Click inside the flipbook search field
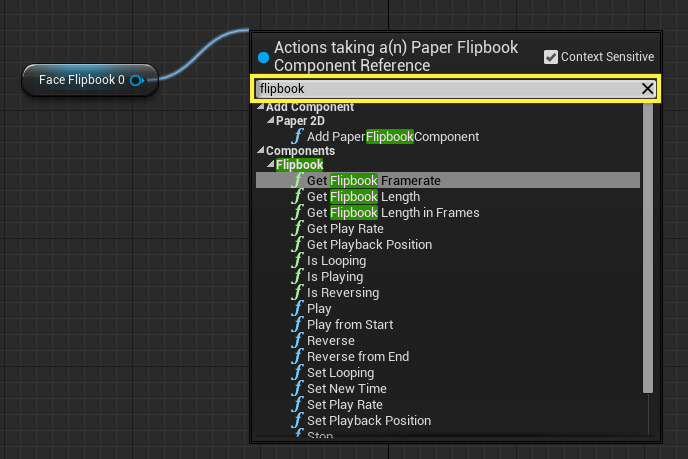This screenshot has width=688, height=459. pyautogui.click(x=440, y=89)
